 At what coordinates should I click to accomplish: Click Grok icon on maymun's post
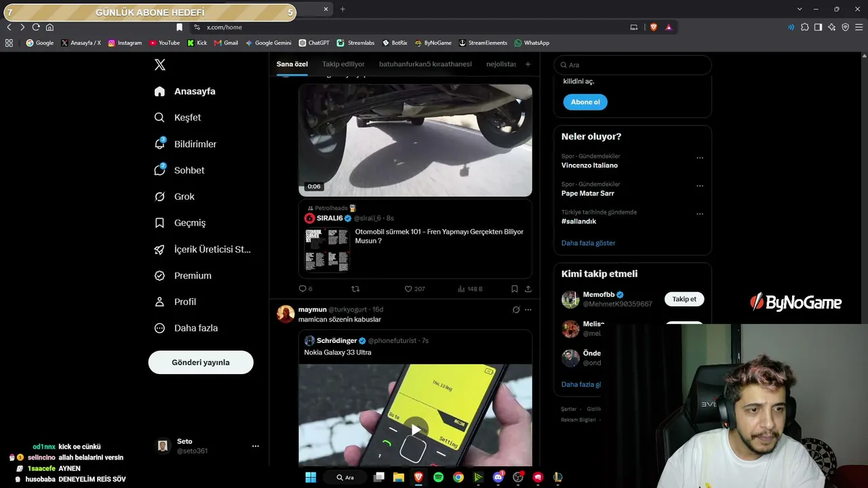(516, 310)
